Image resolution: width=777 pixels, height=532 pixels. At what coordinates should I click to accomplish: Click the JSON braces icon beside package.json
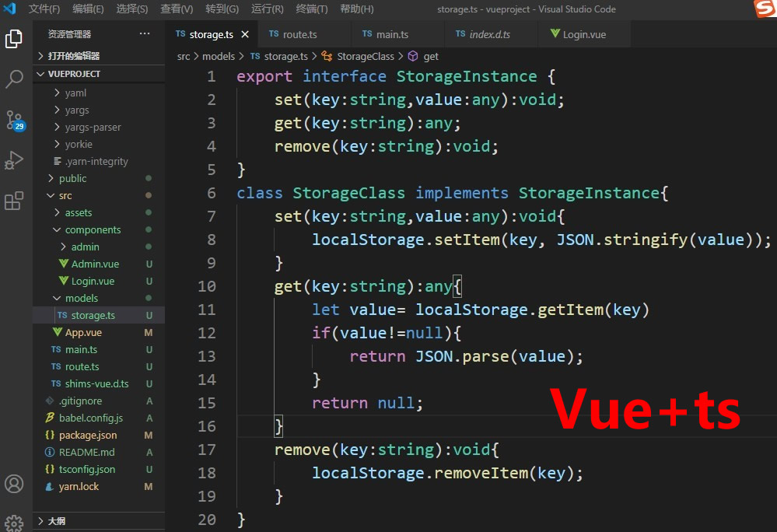(50, 435)
